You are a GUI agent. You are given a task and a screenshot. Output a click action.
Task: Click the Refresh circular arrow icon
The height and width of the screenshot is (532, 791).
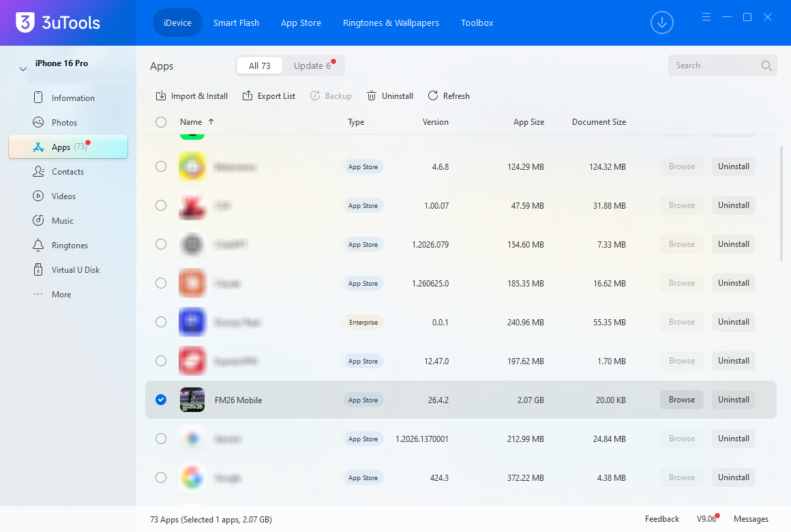(x=433, y=96)
